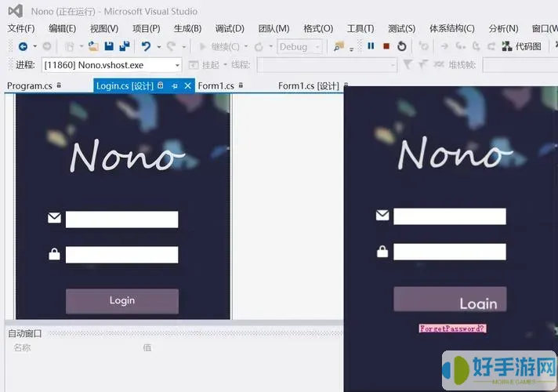This screenshot has height=392, width=558.
Task: Click Login button in running Nono window
Action: (450, 299)
